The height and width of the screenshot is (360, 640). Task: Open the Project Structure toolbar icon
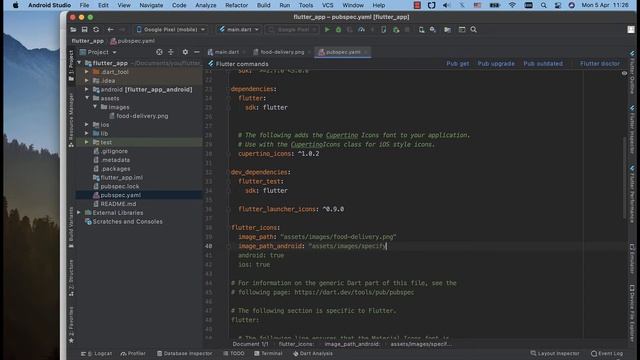click(x=447, y=29)
